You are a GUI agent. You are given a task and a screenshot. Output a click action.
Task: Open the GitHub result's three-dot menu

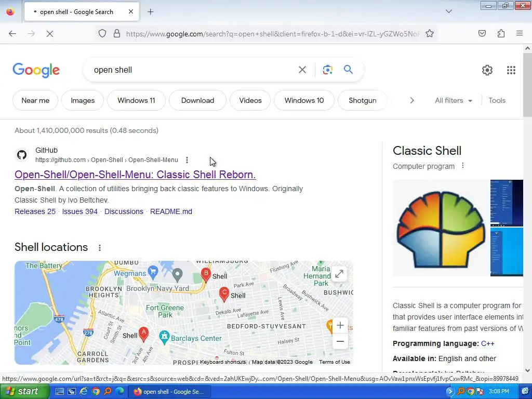coord(187,160)
